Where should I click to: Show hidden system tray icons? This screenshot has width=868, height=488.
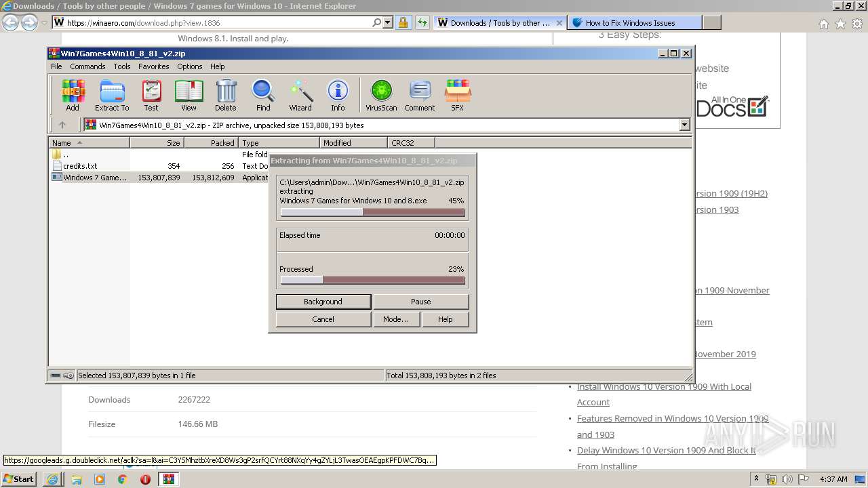(x=756, y=479)
